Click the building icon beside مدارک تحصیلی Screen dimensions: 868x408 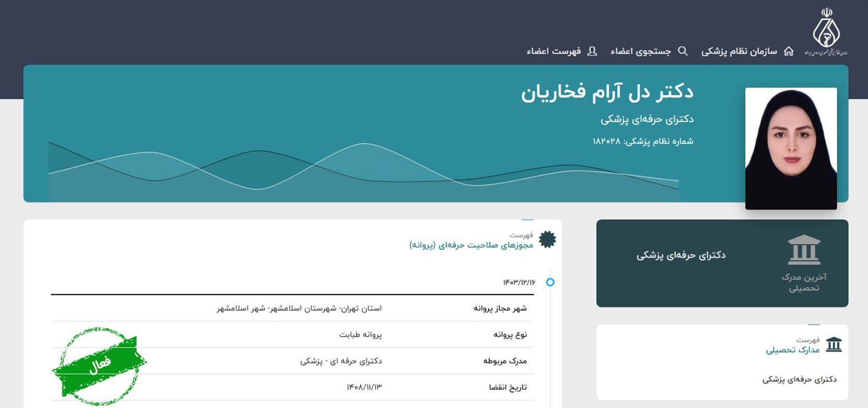(834, 344)
